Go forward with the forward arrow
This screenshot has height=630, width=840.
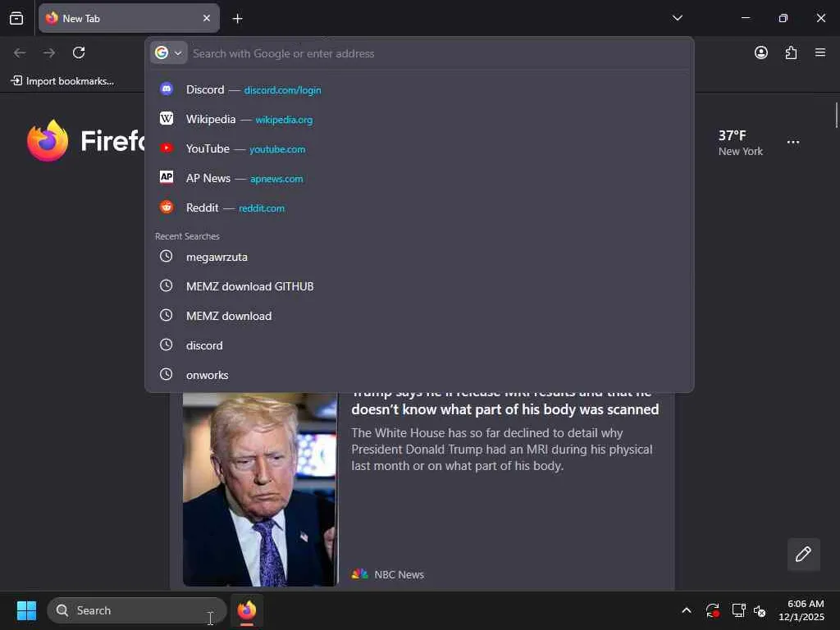(x=49, y=52)
